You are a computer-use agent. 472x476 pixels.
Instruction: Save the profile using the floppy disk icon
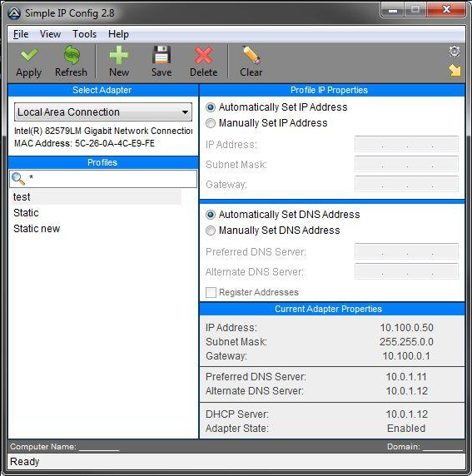click(161, 55)
